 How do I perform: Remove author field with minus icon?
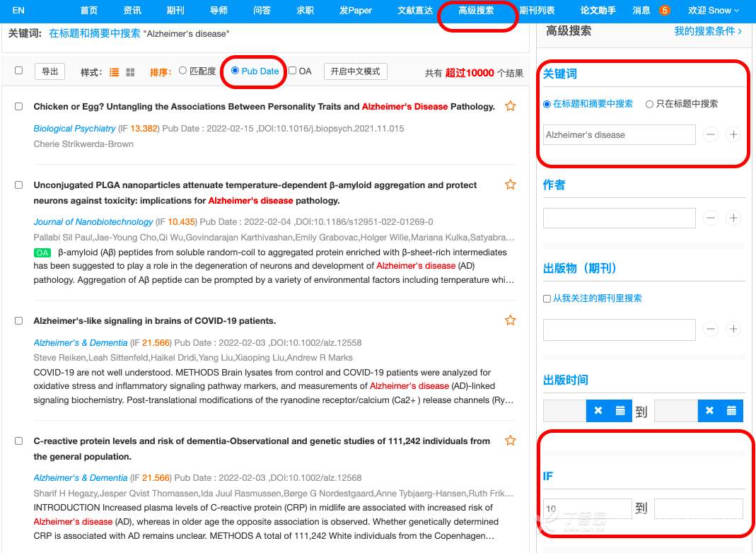pyautogui.click(x=711, y=218)
